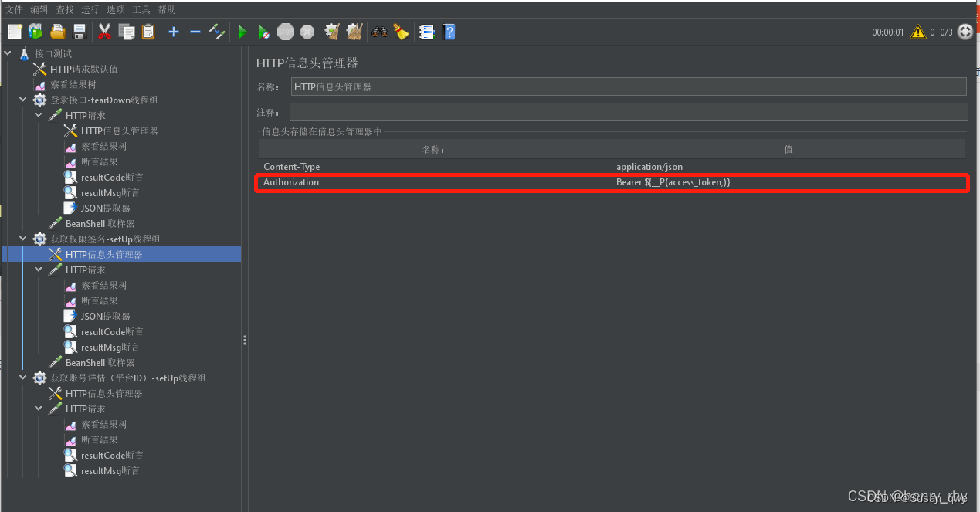This screenshot has width=980, height=512.
Task: Open the 工具 menu
Action: pyautogui.click(x=141, y=10)
